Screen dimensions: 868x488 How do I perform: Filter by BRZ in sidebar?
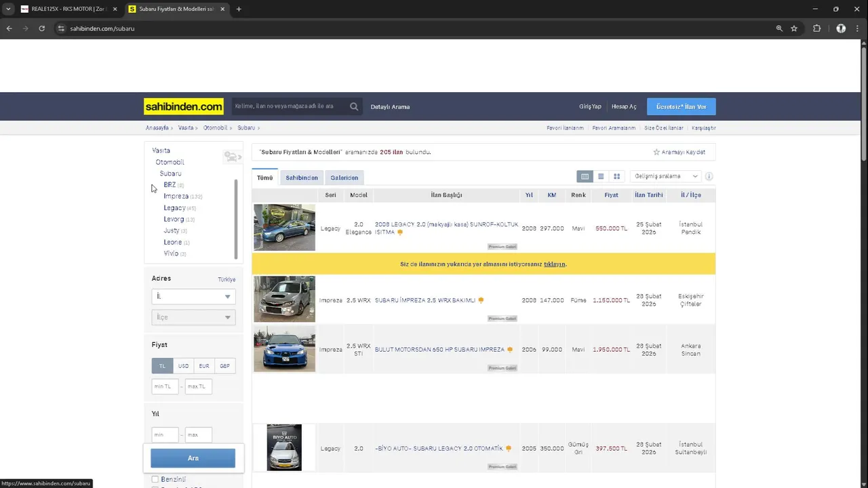tap(170, 184)
